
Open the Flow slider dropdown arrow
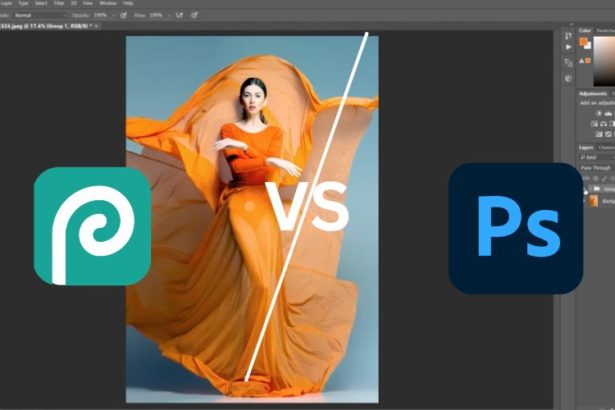click(x=169, y=15)
